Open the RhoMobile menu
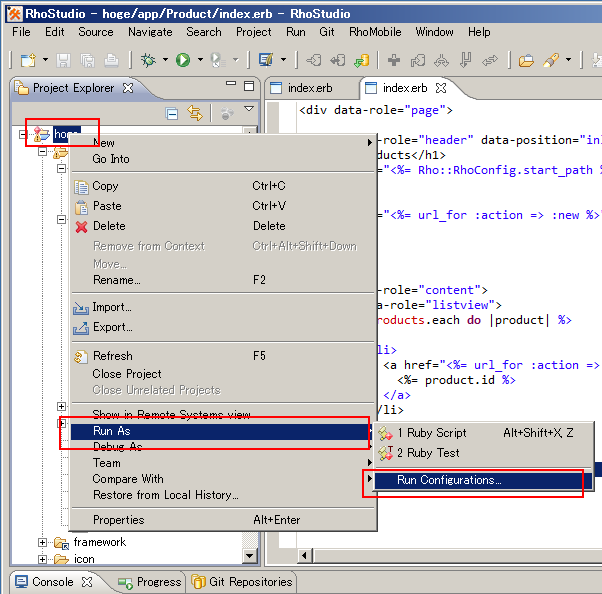Screen dimensions: 602x594 [375, 32]
